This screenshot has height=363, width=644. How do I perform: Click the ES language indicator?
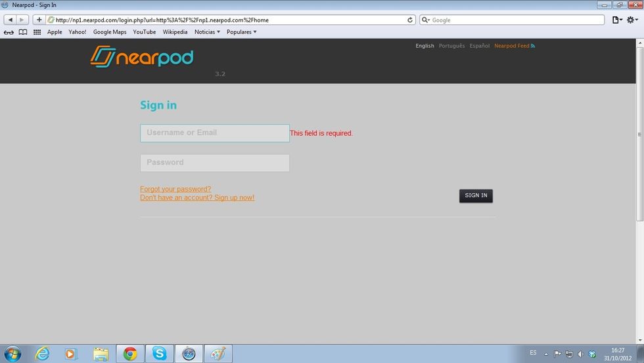(x=533, y=352)
